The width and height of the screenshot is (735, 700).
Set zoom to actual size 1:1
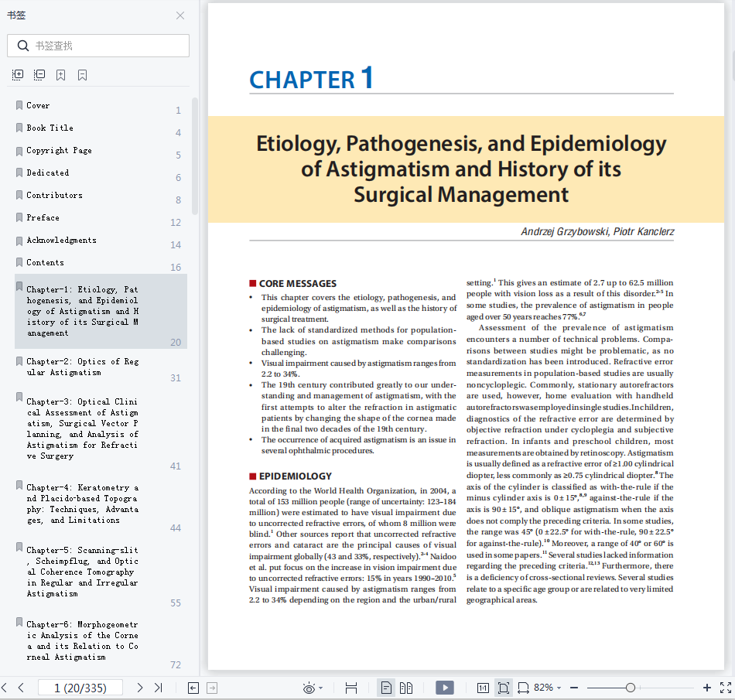pos(483,688)
